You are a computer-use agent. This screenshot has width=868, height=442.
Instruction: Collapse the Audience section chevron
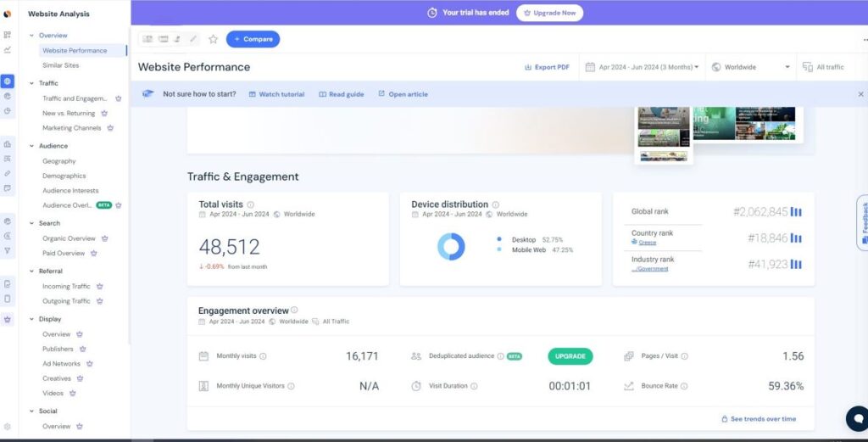(31, 146)
